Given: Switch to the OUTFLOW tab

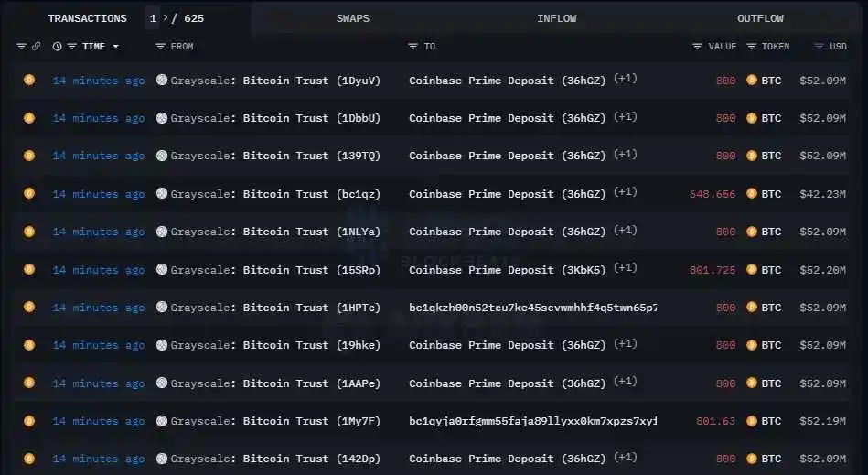Looking at the screenshot, I should [760, 18].
